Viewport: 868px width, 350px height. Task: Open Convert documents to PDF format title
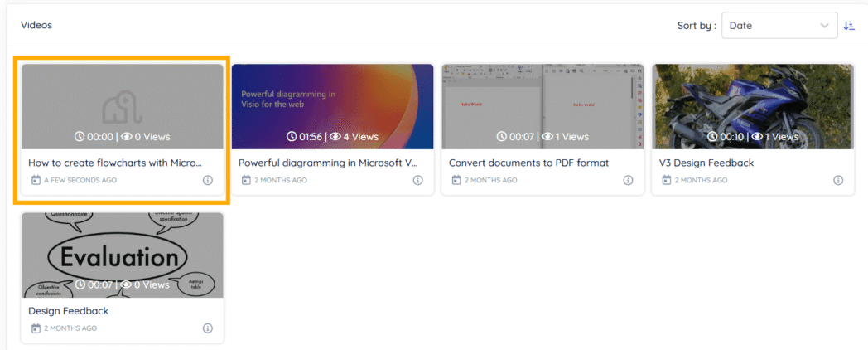[528, 163]
